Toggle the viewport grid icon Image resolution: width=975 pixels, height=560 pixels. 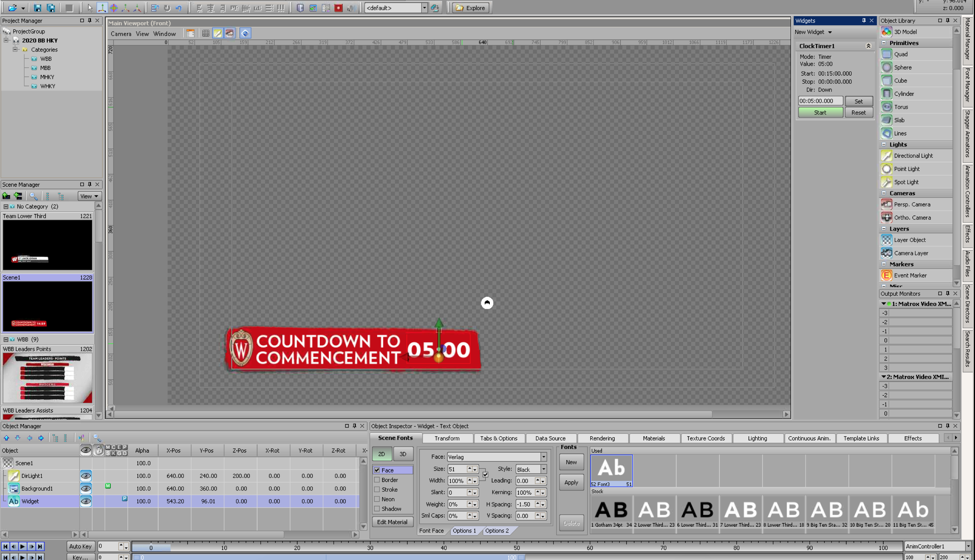(206, 34)
